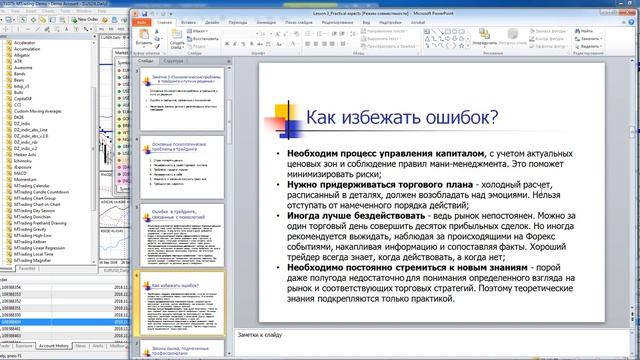The width and height of the screenshot is (640, 360).
Task: Select MACD indicator in MTrading navigator
Action: pyautogui.click(x=20, y=173)
